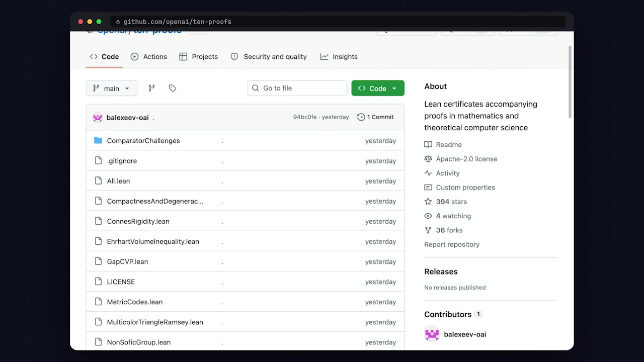The height and width of the screenshot is (362, 644).
Task: Open All.lean file
Action: click(118, 181)
